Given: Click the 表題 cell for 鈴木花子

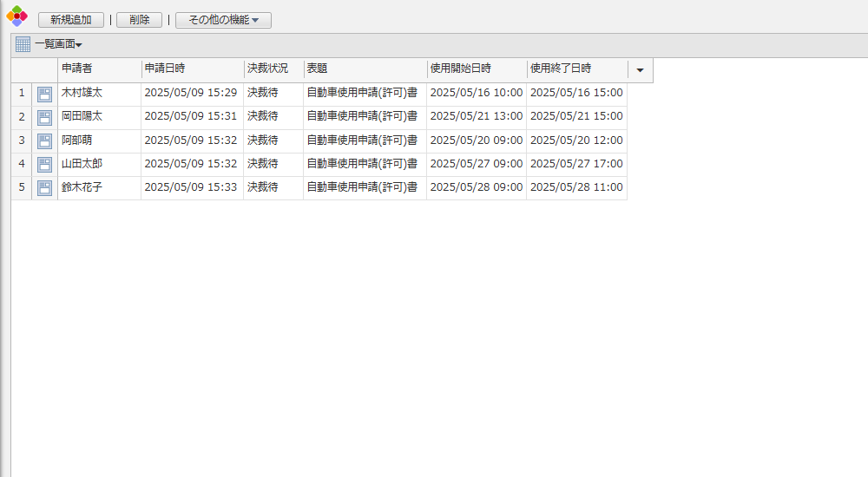Looking at the screenshot, I should click(364, 187).
